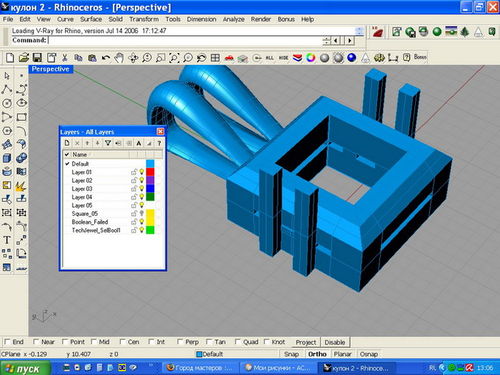Enable the End osnap checkbox
The image size is (500, 375).
(x=7, y=342)
